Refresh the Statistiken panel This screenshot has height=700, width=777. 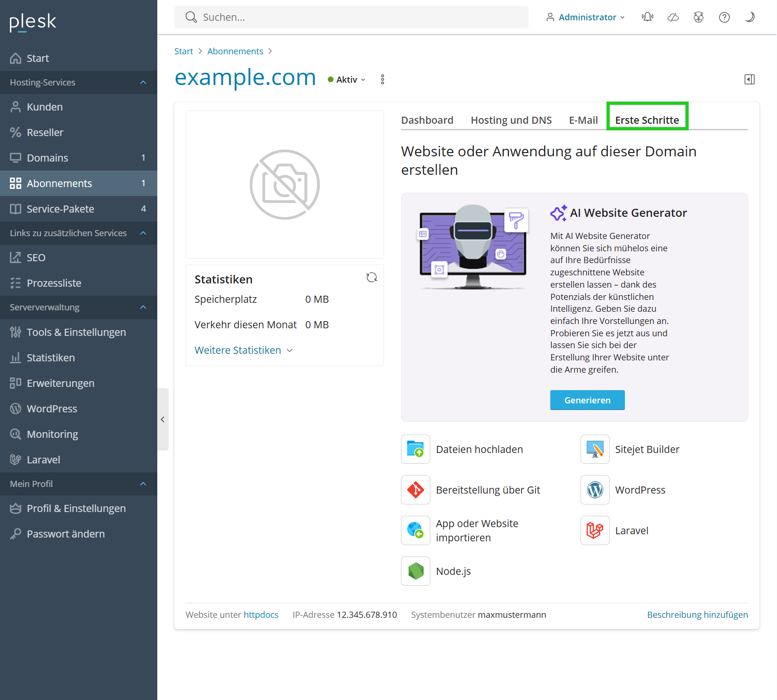click(x=372, y=278)
